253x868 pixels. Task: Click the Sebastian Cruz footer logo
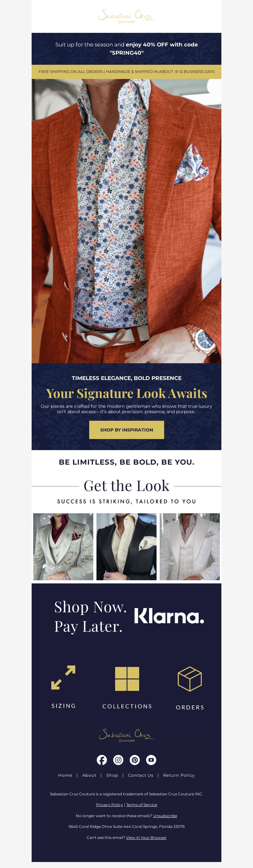point(126,735)
